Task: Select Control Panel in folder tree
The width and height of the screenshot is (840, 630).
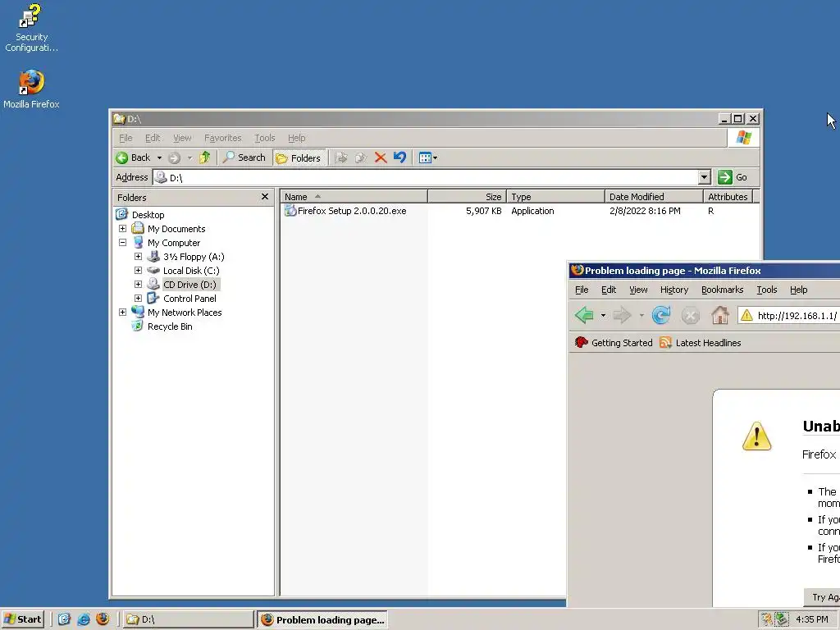Action: pyautogui.click(x=189, y=299)
